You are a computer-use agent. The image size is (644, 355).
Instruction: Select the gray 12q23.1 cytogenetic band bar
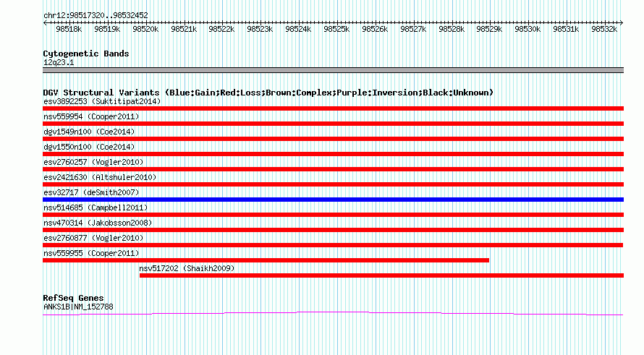(x=333, y=70)
